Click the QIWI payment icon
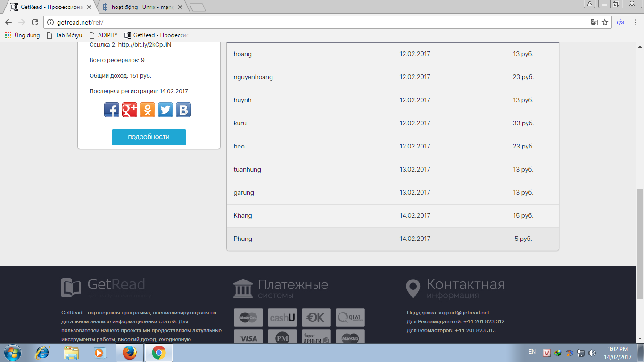This screenshot has width=644, height=362. 350,318
